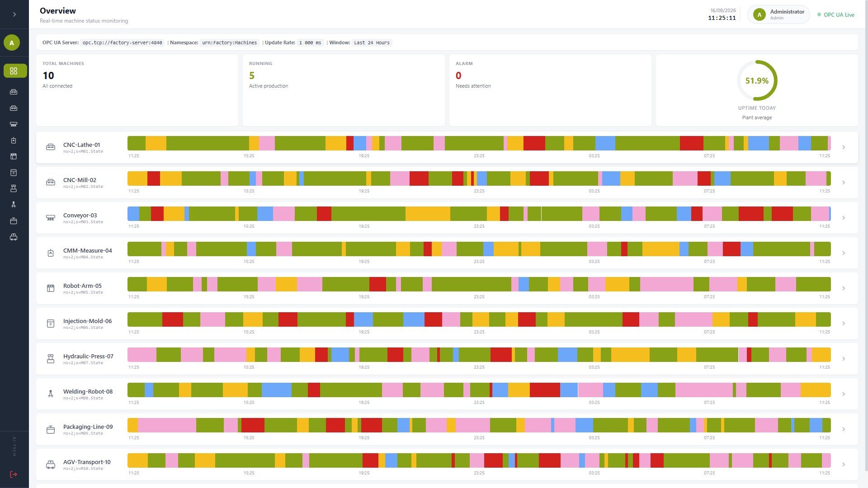Click the Packaging-Line-09 row icon
This screenshot has width=868, height=488.
click(x=51, y=429)
